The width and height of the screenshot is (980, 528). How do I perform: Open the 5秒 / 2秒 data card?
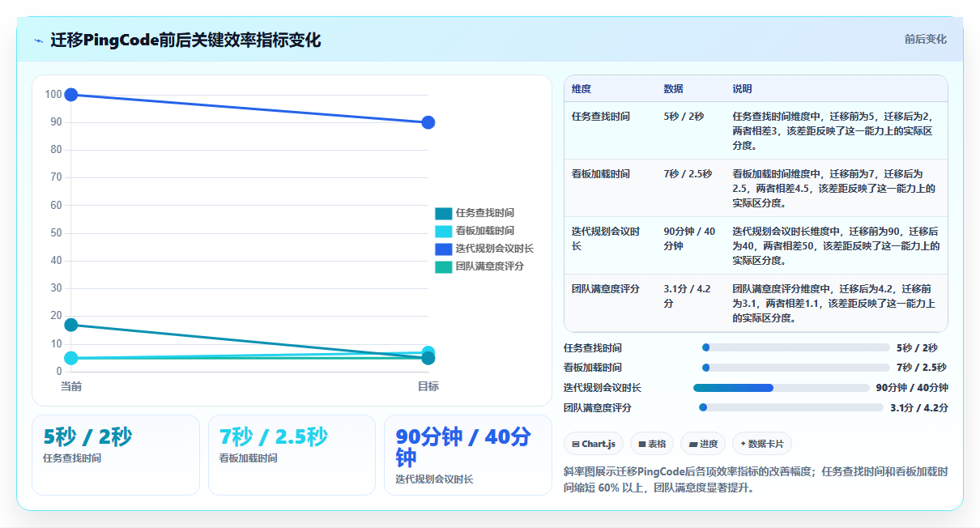point(116,454)
